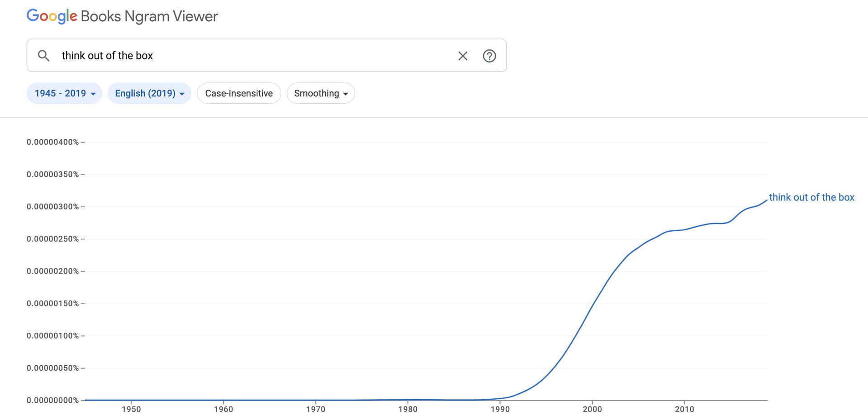
Task: Click the Smoothing dropdown arrow
Action: click(346, 94)
